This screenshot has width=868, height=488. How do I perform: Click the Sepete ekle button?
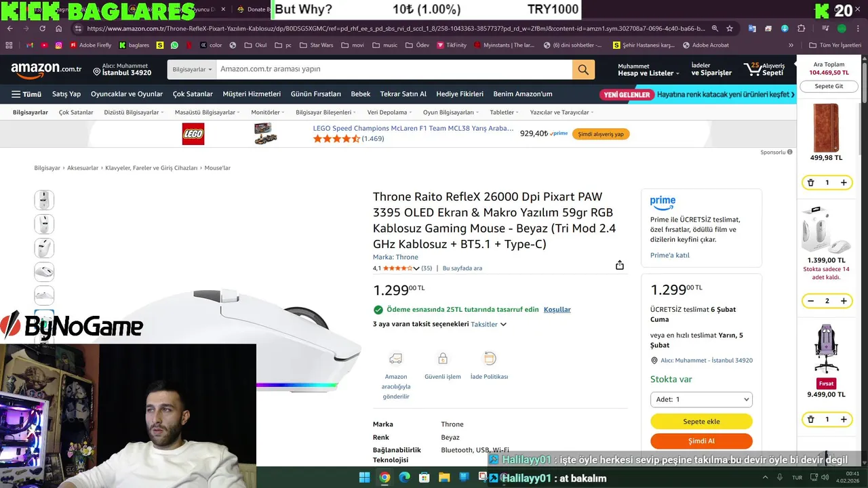click(701, 421)
